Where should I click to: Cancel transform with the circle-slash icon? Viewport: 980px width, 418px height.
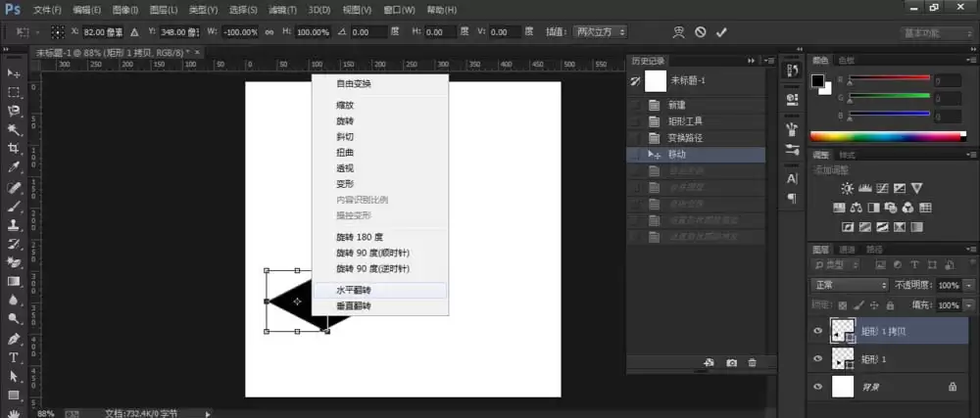700,32
